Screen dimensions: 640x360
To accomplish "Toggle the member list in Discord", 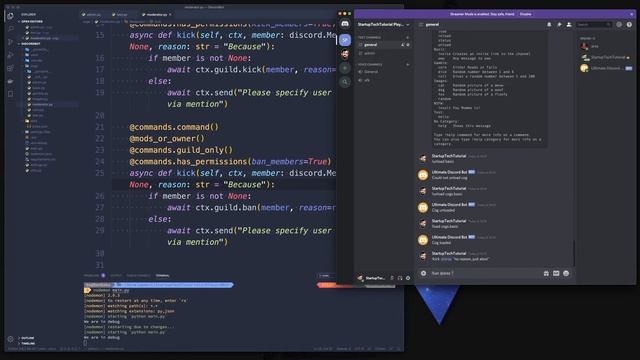I will tap(569, 24).
